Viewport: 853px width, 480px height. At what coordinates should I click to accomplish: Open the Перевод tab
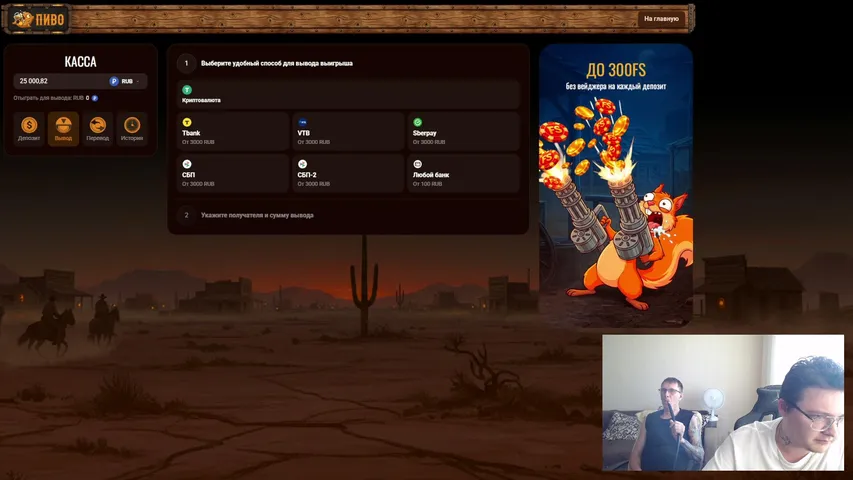(97, 129)
